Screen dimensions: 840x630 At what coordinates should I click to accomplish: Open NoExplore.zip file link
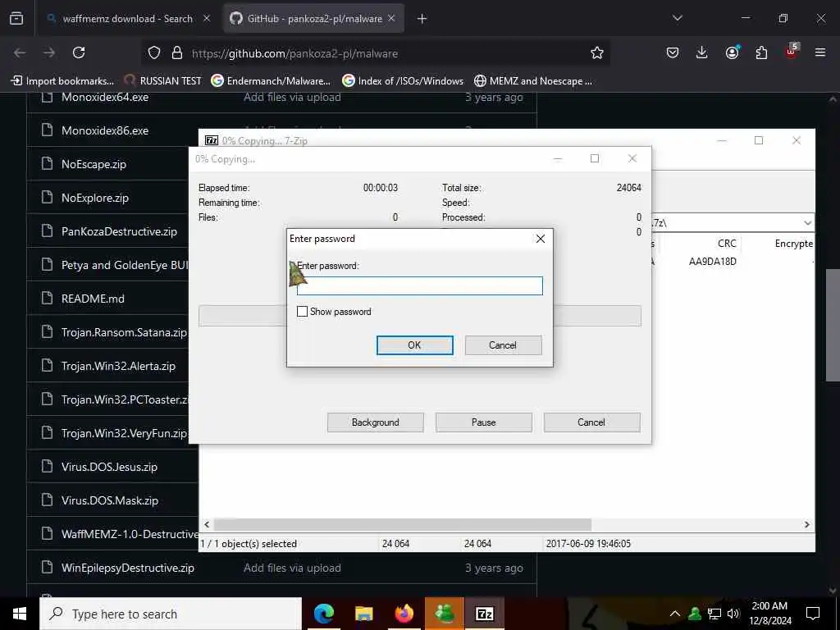tap(95, 199)
